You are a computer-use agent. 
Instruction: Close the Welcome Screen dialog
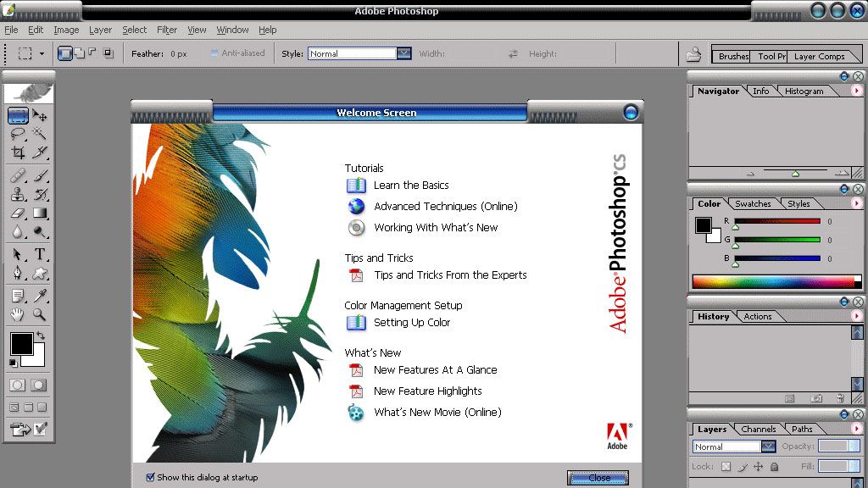(x=598, y=478)
